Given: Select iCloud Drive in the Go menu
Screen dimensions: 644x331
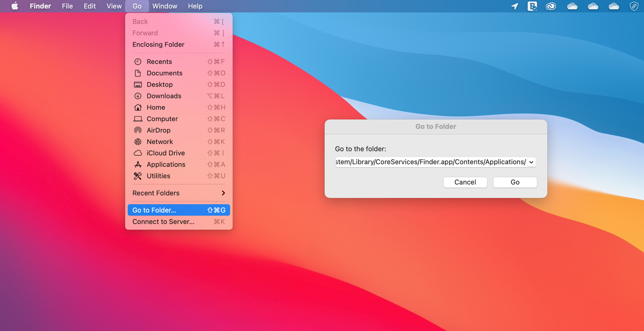Looking at the screenshot, I should pos(166,153).
